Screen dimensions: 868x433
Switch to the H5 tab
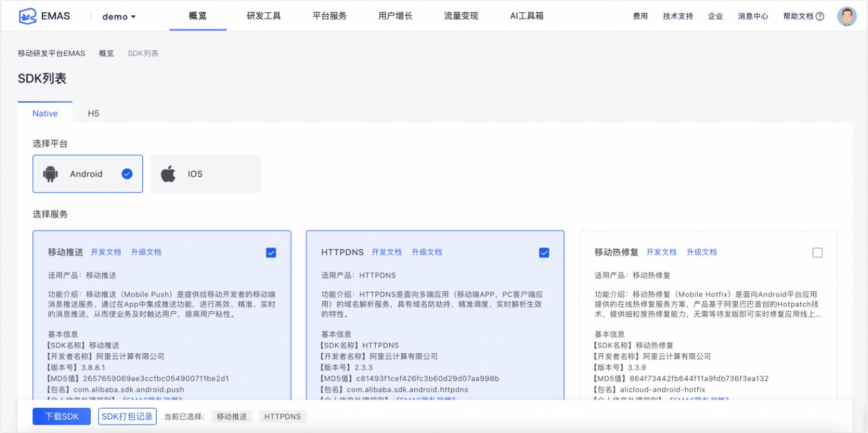[x=93, y=113]
